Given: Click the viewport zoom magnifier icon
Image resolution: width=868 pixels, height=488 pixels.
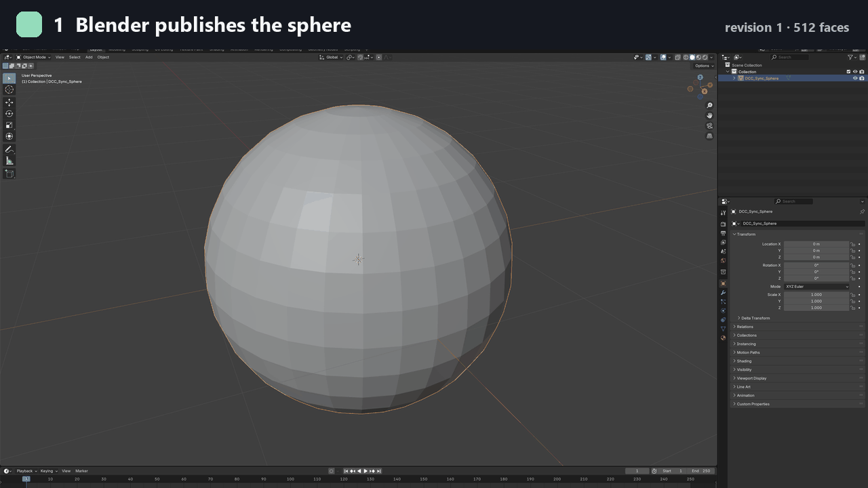Looking at the screenshot, I should (x=710, y=106).
